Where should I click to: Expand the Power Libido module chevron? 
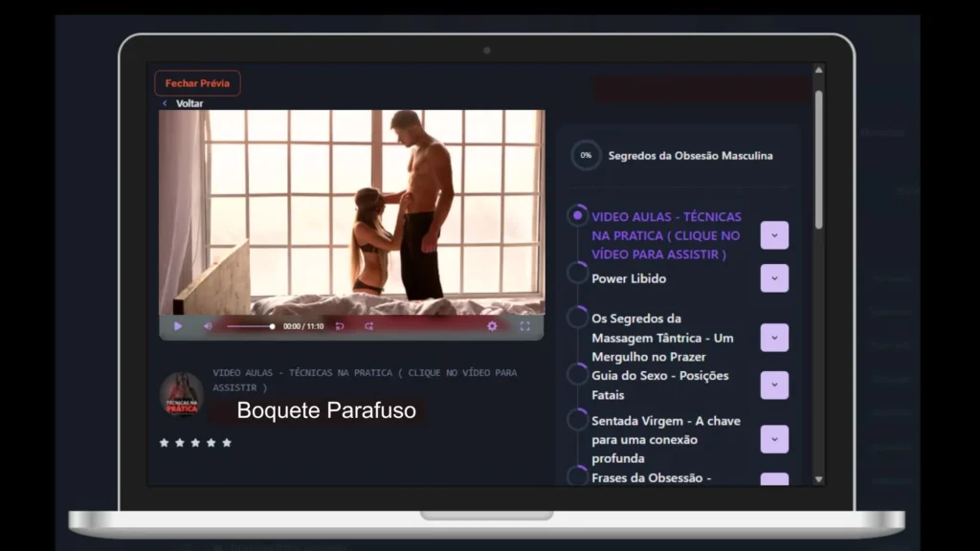tap(774, 278)
